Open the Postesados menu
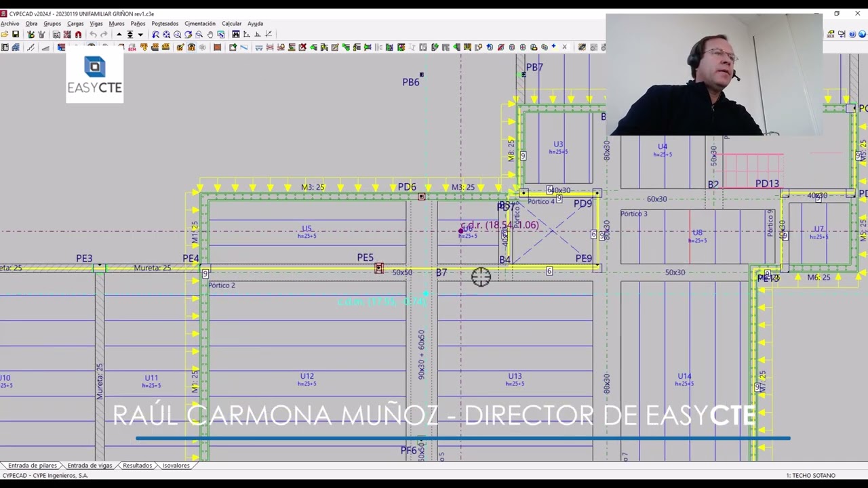Screen dimensions: 868x488 (x=165, y=24)
